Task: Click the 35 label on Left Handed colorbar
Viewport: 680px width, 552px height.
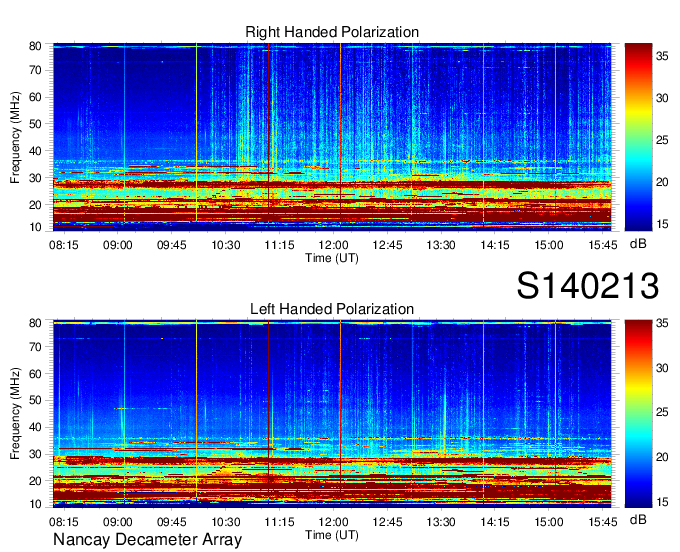Action: pyautogui.click(x=662, y=323)
